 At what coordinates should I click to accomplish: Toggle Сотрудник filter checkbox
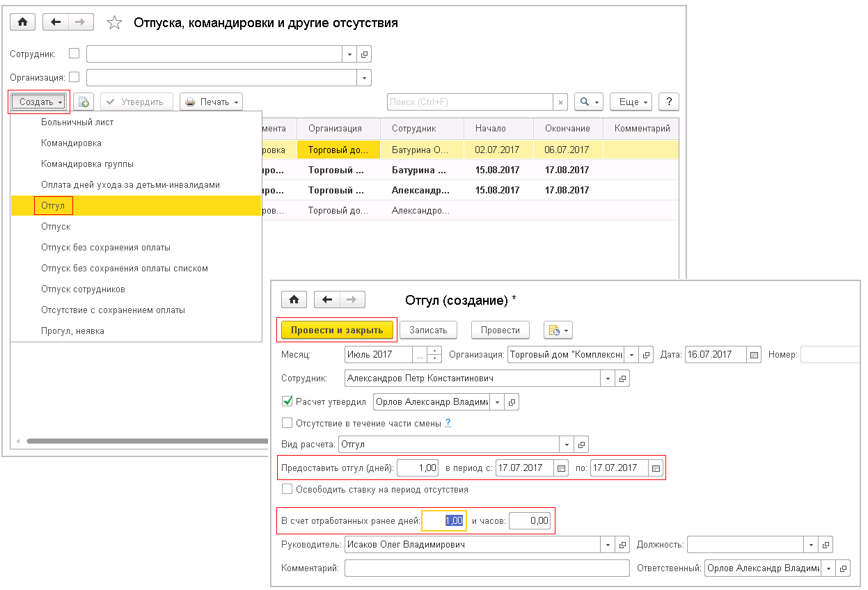74,54
